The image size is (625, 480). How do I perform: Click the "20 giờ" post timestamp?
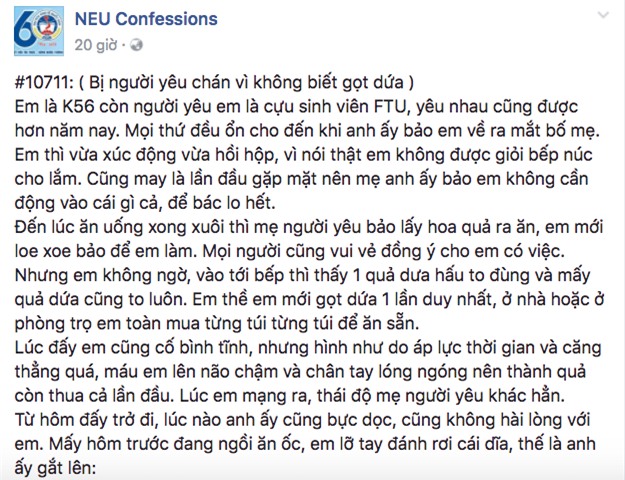point(96,45)
